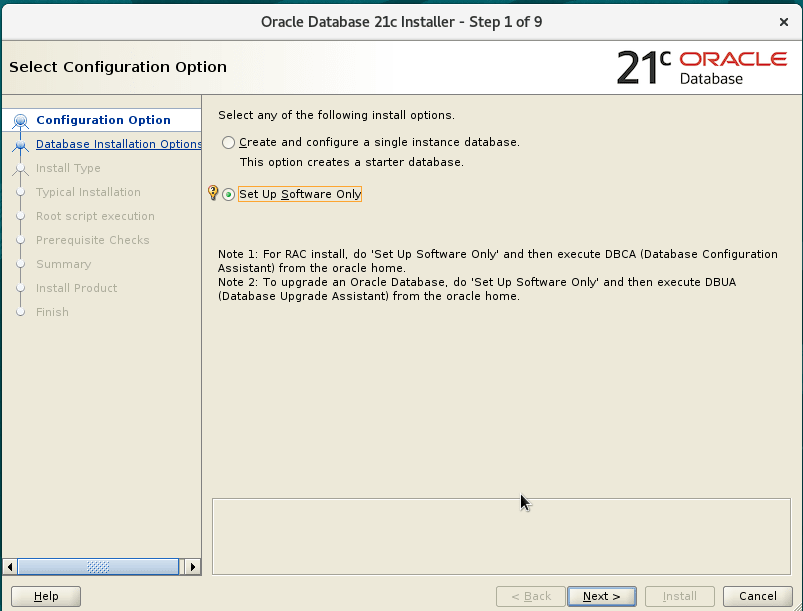Viewport: 803px width, 611px height.
Task: Click 'This option creates a starter database.' text
Action: 352,162
